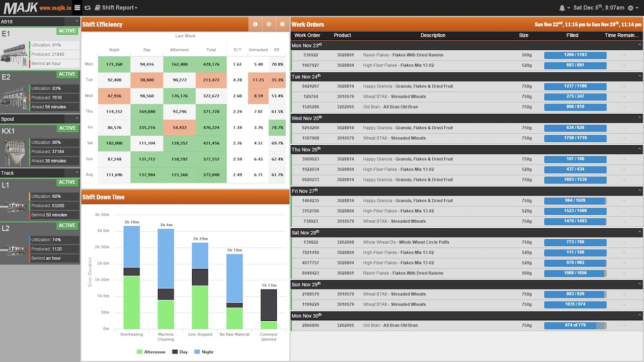Click the Overheating bar in downtime chart
644x362 pixels.
[x=132, y=277]
